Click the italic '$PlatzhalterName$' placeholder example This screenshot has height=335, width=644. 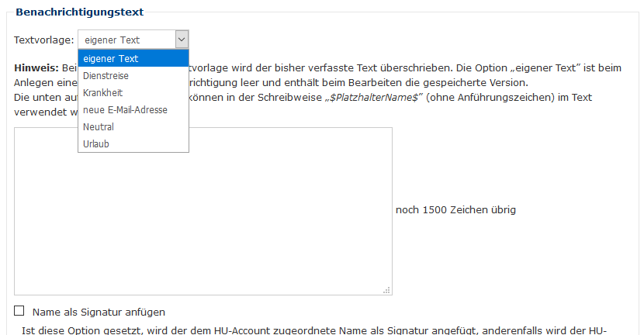(373, 98)
